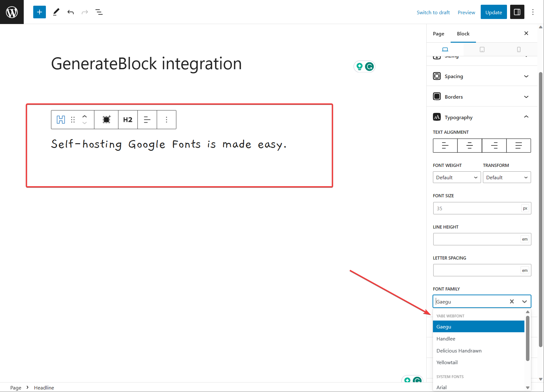Image resolution: width=544 pixels, height=392 pixels.
Task: Collapse the Typography panel chevron
Action: (526, 117)
